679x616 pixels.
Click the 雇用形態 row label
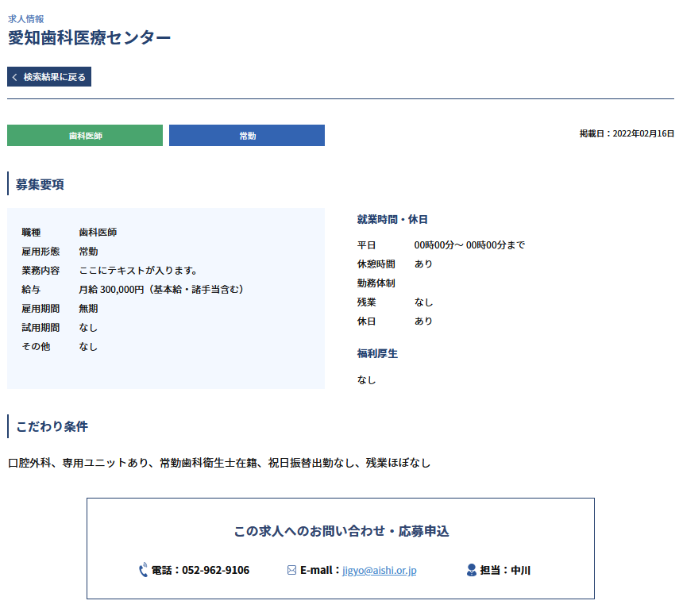(x=41, y=252)
